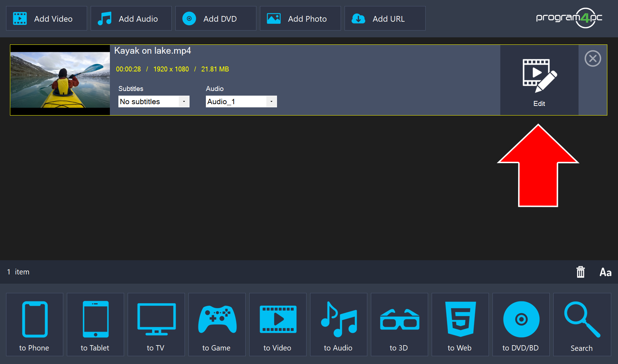
Task: Pick the to Video output
Action: click(x=278, y=325)
